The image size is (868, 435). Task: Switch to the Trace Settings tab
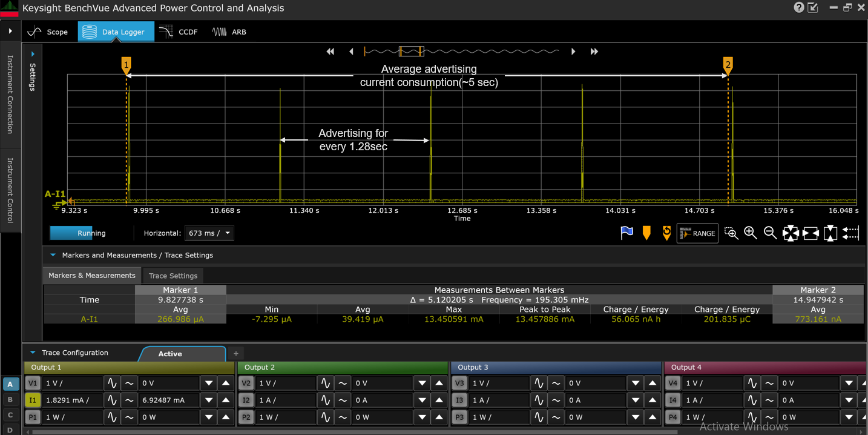(173, 276)
